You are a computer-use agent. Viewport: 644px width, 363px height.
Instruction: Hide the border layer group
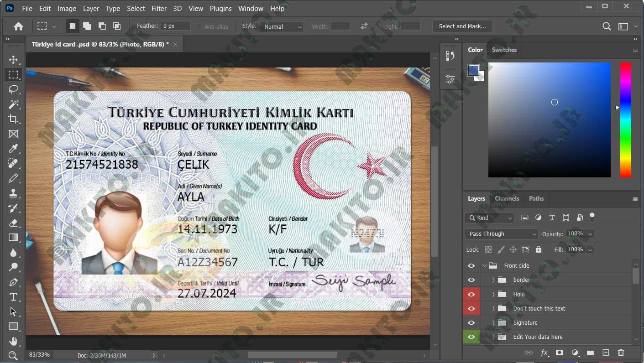click(471, 280)
